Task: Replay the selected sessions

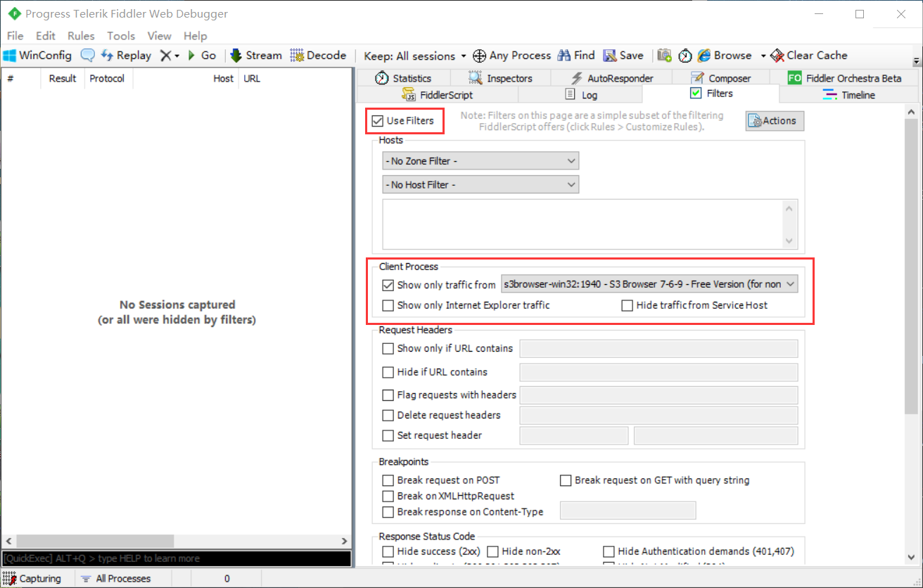Action: pos(126,56)
